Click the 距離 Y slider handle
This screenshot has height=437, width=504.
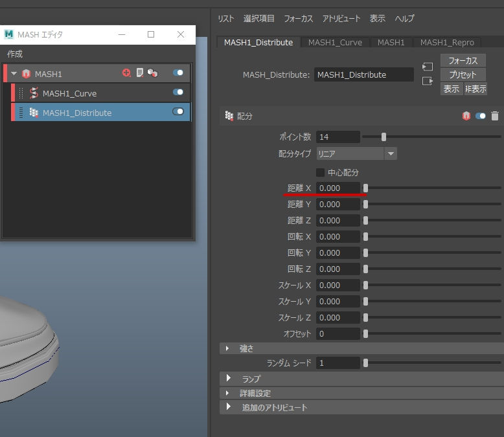pos(365,205)
